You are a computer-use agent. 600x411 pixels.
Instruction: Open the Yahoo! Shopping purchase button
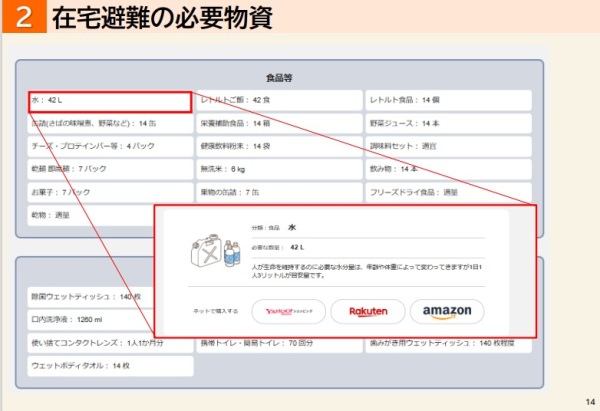coord(287,312)
